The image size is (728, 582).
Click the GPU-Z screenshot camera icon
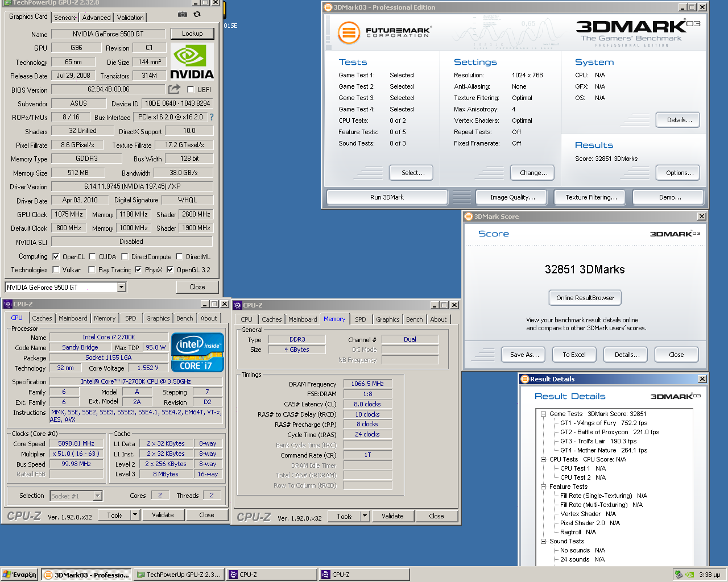182,14
